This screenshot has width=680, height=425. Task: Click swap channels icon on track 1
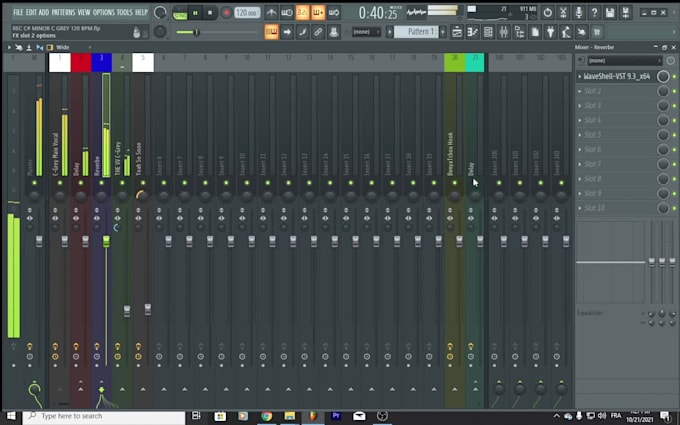(55, 218)
